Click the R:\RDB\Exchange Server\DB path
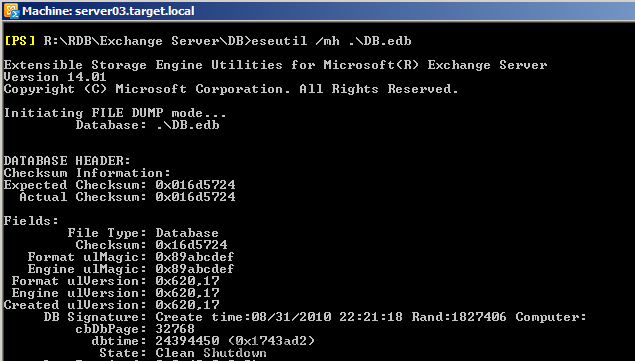 tap(147, 41)
